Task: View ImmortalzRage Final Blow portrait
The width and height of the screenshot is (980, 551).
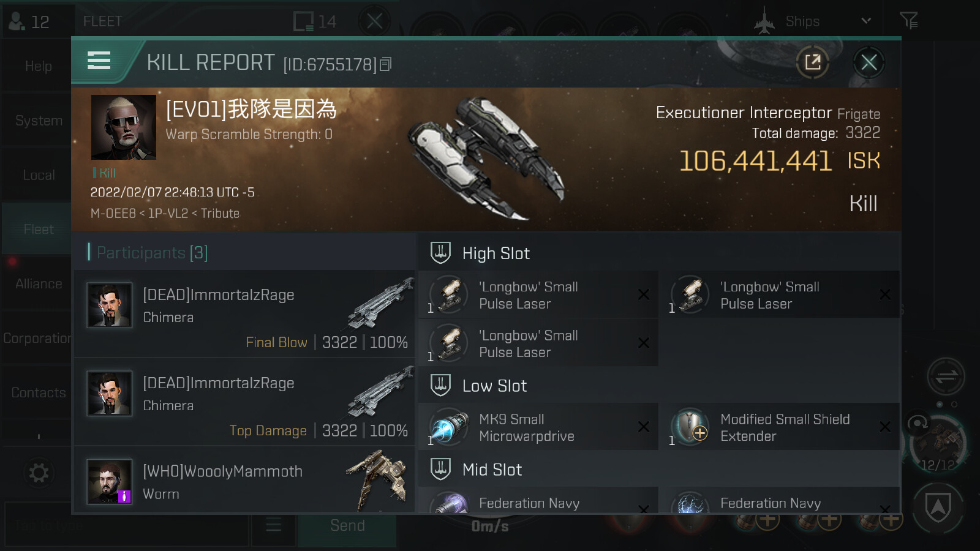Action: [109, 305]
